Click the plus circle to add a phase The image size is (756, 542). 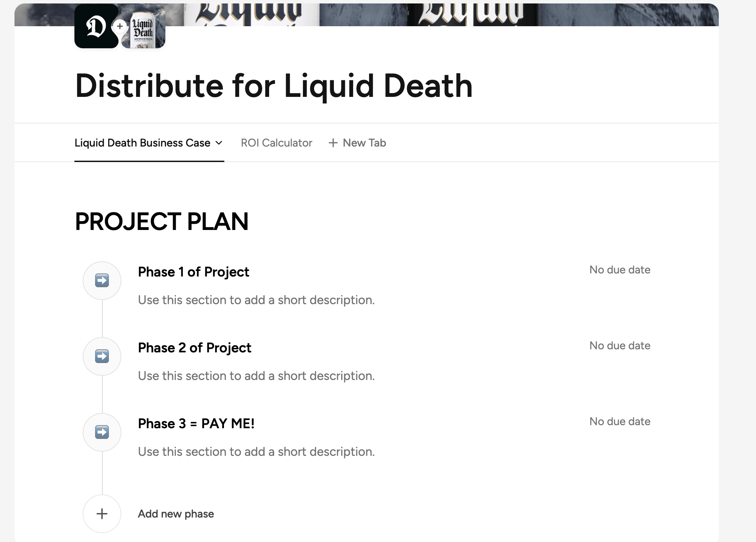[102, 514]
